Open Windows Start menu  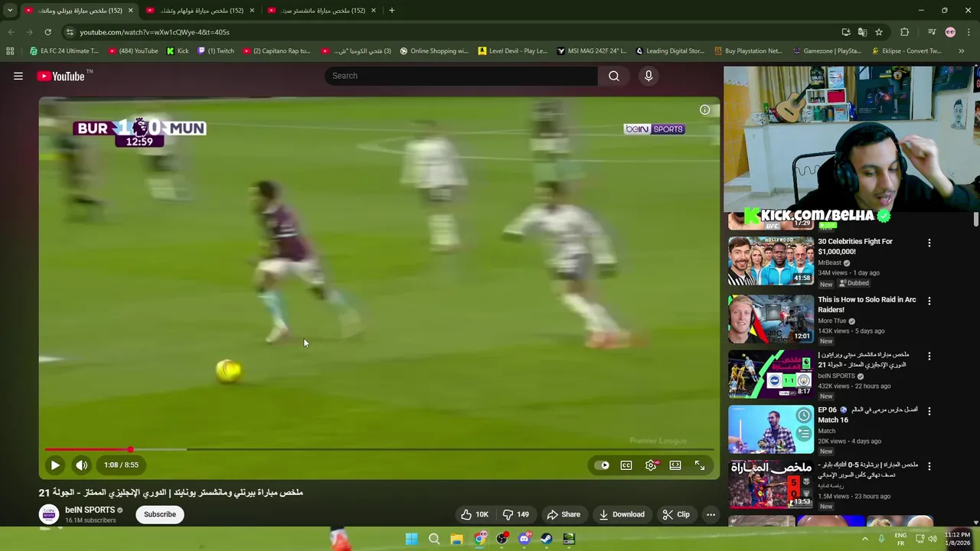pos(411,539)
